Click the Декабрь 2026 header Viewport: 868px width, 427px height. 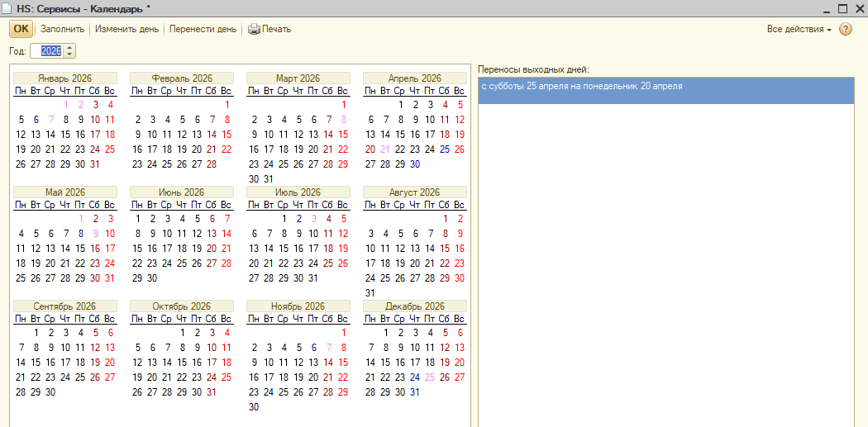[x=415, y=306]
